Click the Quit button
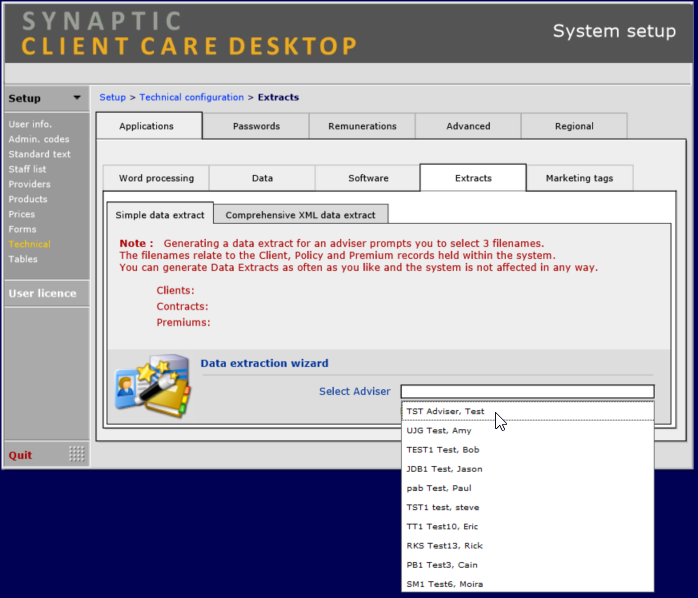The height and width of the screenshot is (598, 698). pyautogui.click(x=20, y=455)
